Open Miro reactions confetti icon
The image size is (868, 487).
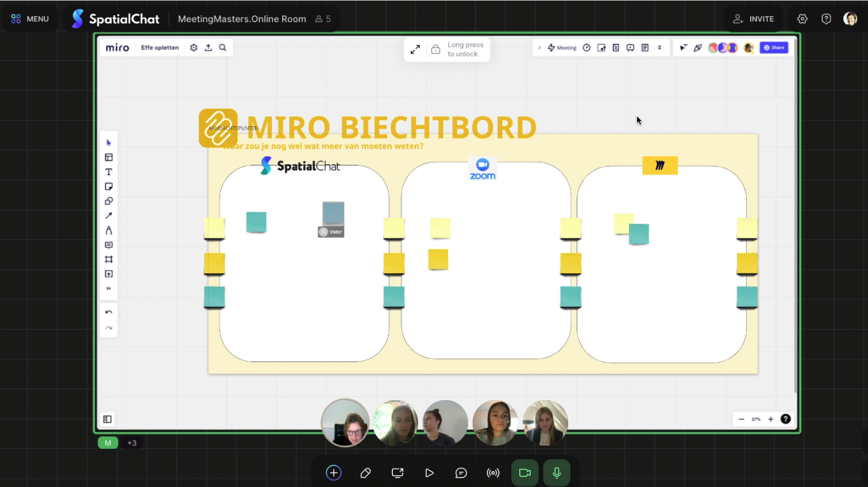click(x=698, y=48)
